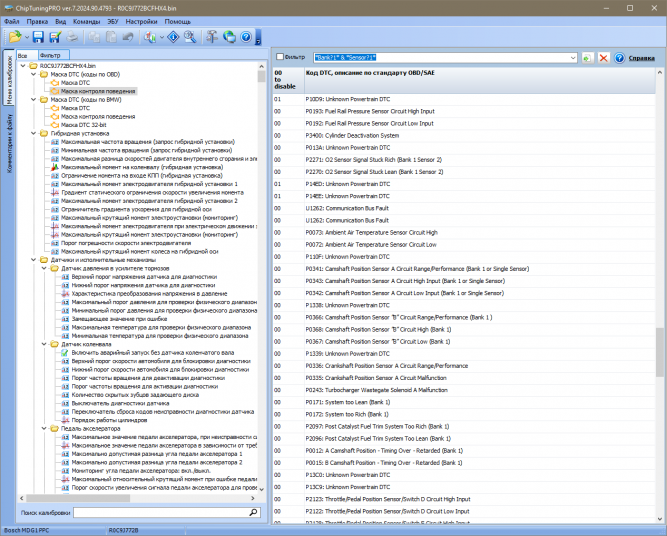This screenshot has height=536, width=667.
Task: Open a firmware file with the folder icon
Action: point(15,37)
